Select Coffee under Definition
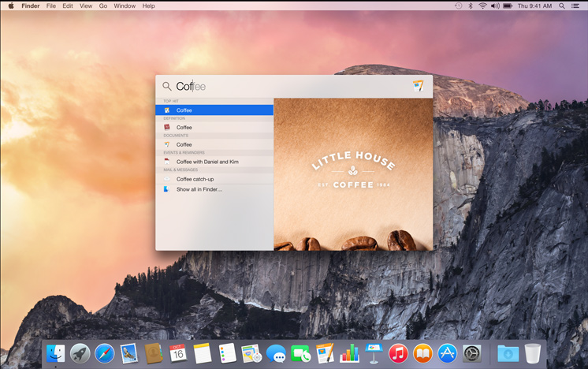This screenshot has width=588, height=369. coord(214,128)
